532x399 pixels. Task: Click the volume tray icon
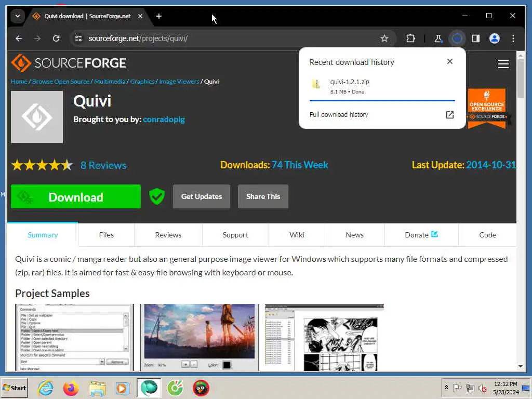(482, 388)
